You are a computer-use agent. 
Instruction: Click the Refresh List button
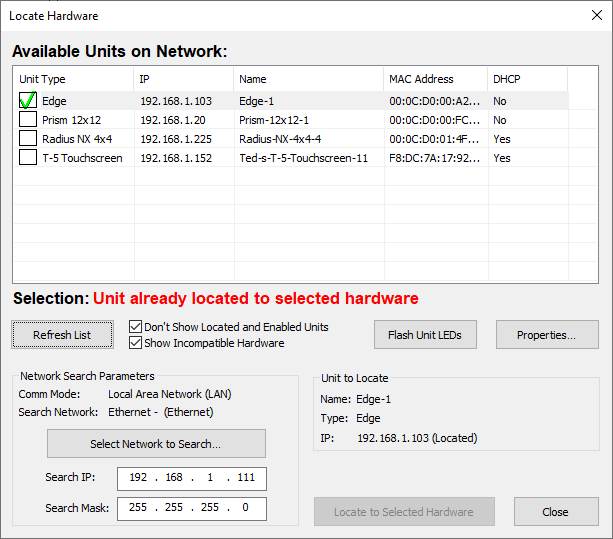coord(62,335)
